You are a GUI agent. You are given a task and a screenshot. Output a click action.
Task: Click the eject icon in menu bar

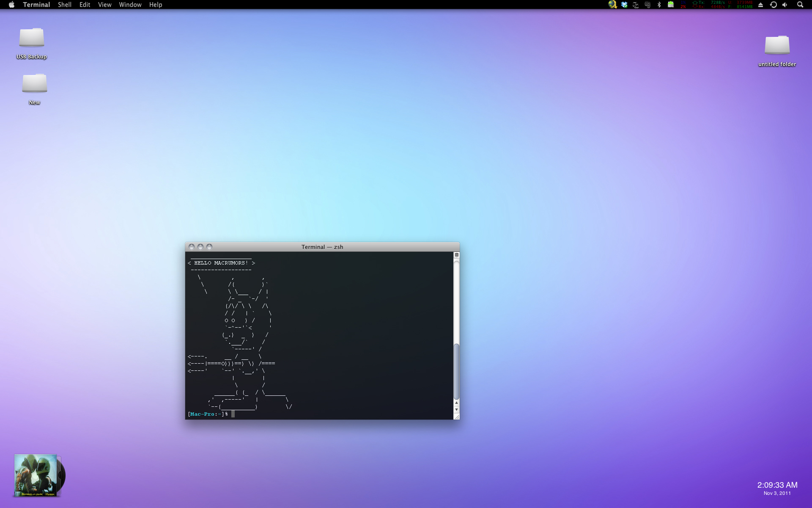(760, 5)
